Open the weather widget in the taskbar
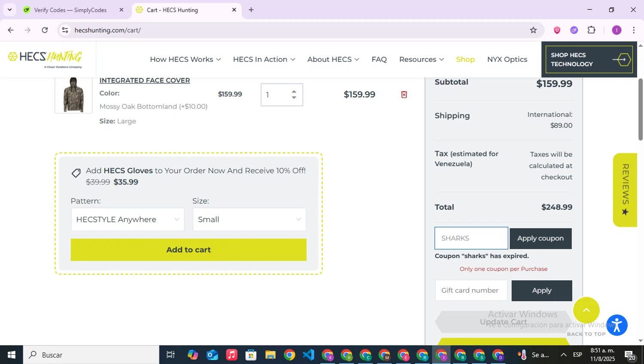This screenshot has width=644, height=364. tap(534, 355)
